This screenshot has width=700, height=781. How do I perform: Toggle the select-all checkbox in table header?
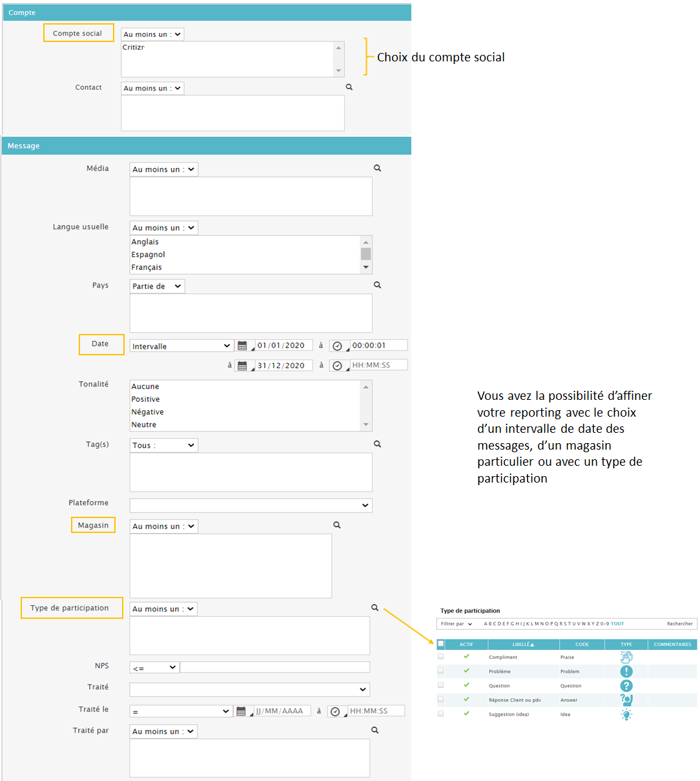(441, 643)
